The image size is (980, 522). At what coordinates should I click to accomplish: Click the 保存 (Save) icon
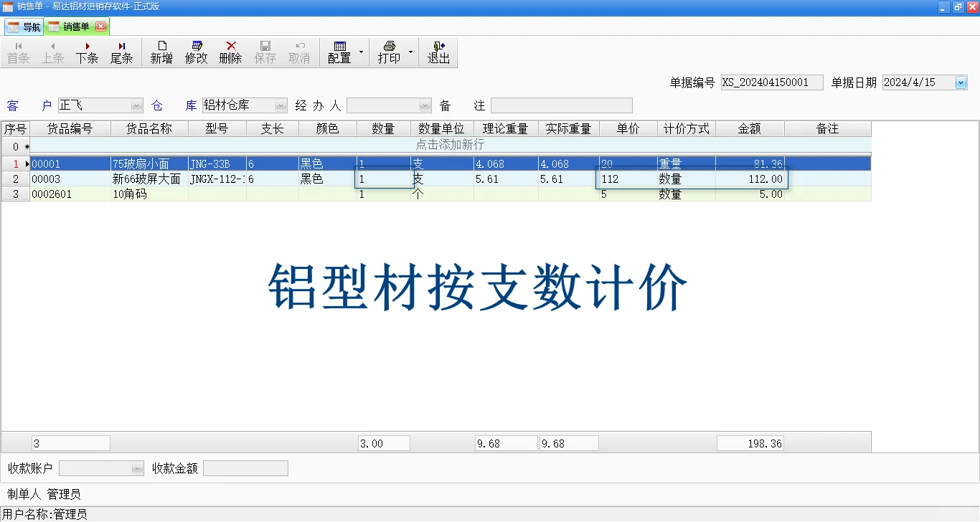coord(265,51)
